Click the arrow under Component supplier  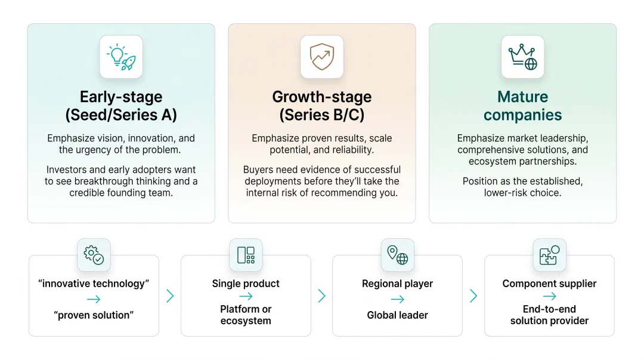tap(550, 296)
